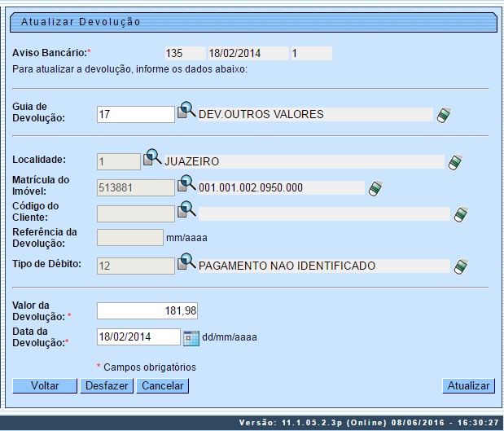This screenshot has height=431, width=504.
Task: Click the Desfazer button
Action: click(107, 386)
